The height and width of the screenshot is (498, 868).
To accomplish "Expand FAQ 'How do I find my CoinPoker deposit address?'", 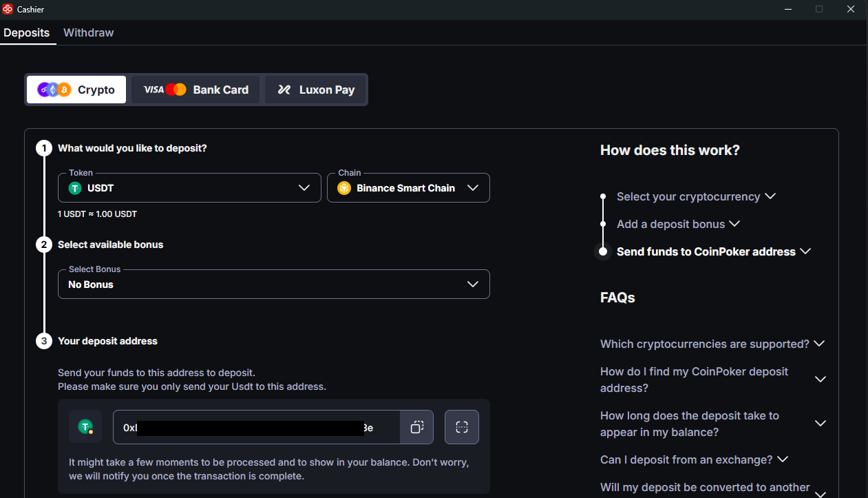I will click(x=712, y=380).
